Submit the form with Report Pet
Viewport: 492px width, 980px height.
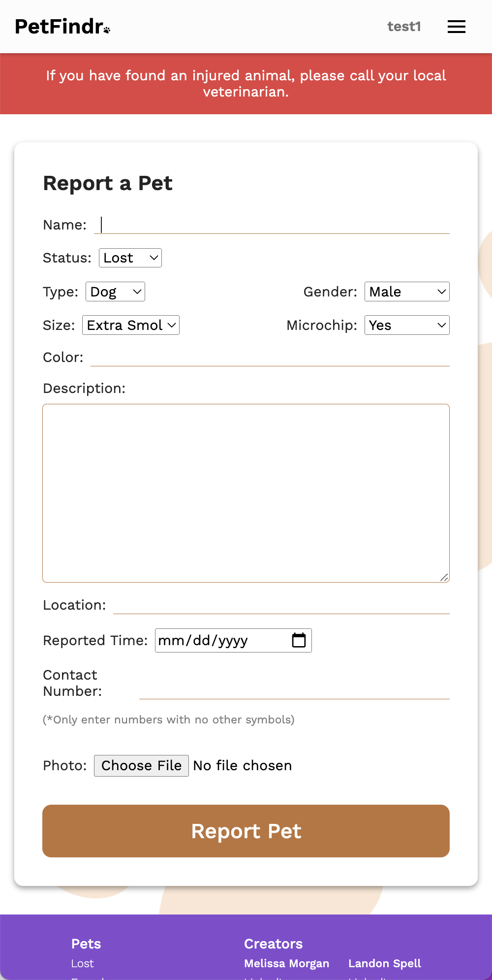click(246, 831)
